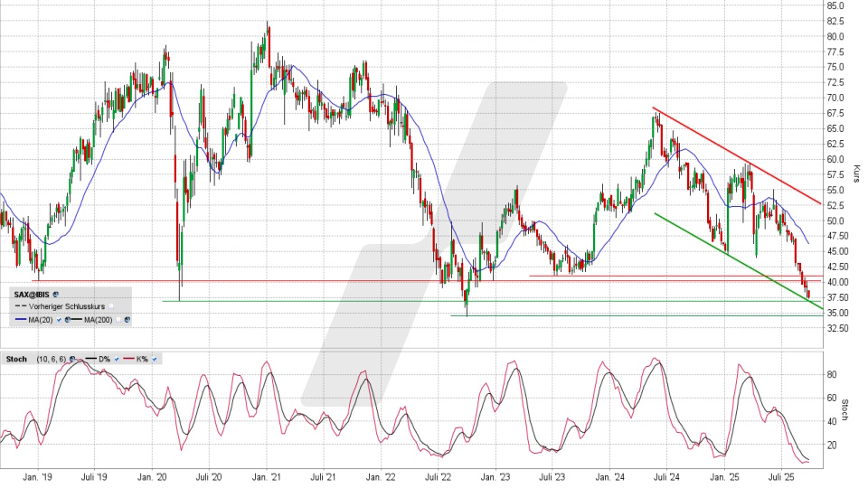Select the 52.5 price axis value

835,205
